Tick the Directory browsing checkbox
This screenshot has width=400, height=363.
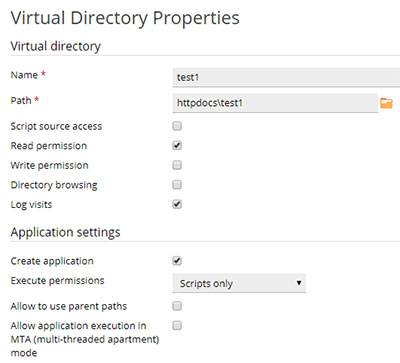pyautogui.click(x=177, y=185)
